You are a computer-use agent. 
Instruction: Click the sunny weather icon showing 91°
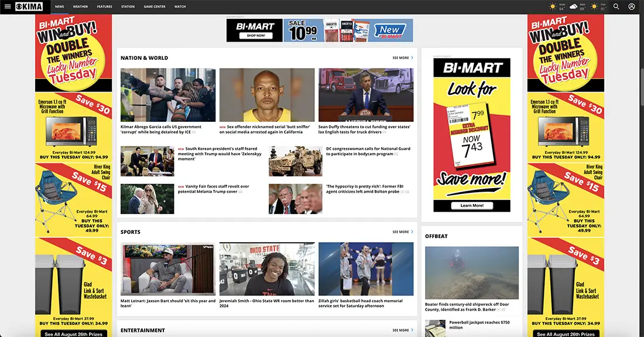(594, 6)
